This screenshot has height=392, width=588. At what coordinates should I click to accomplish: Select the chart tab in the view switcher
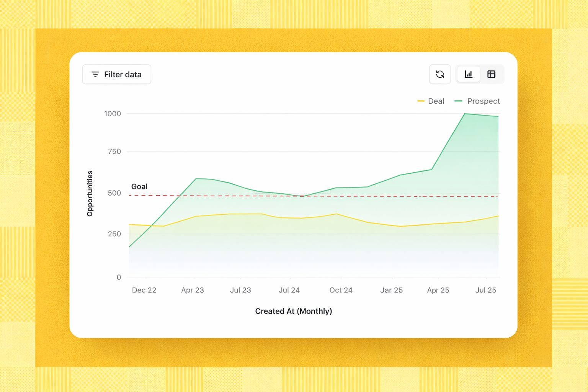[x=468, y=74]
